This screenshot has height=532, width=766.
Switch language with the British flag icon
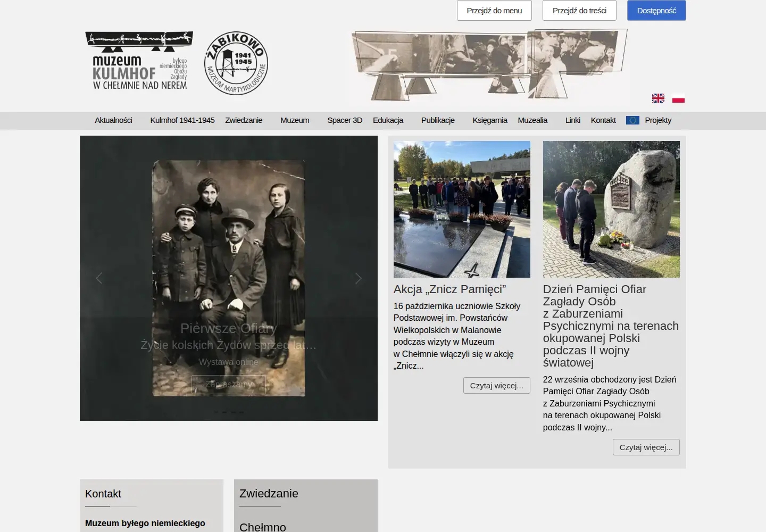click(x=658, y=98)
